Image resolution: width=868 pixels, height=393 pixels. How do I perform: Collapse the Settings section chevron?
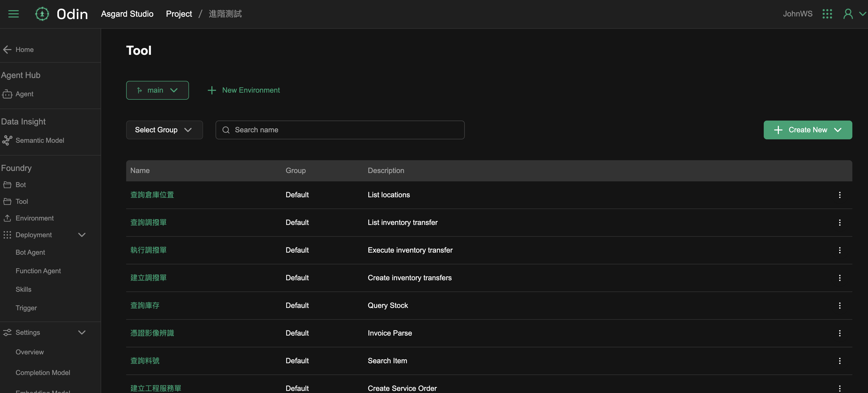pyautogui.click(x=82, y=332)
